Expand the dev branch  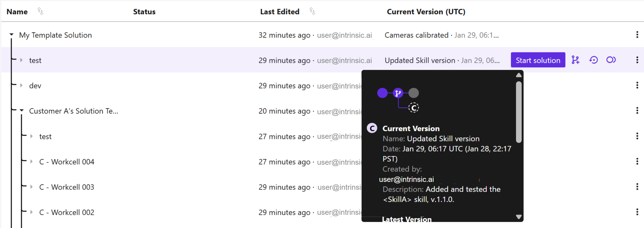click(x=21, y=85)
